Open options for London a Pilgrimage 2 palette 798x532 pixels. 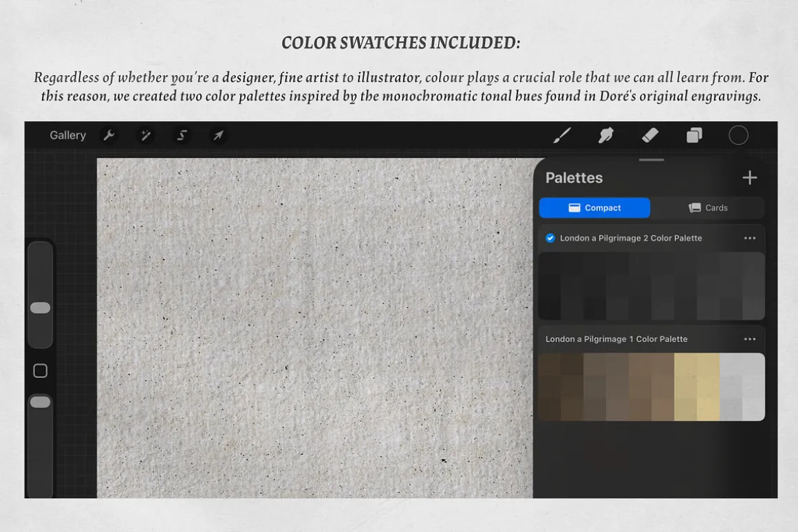[750, 238]
